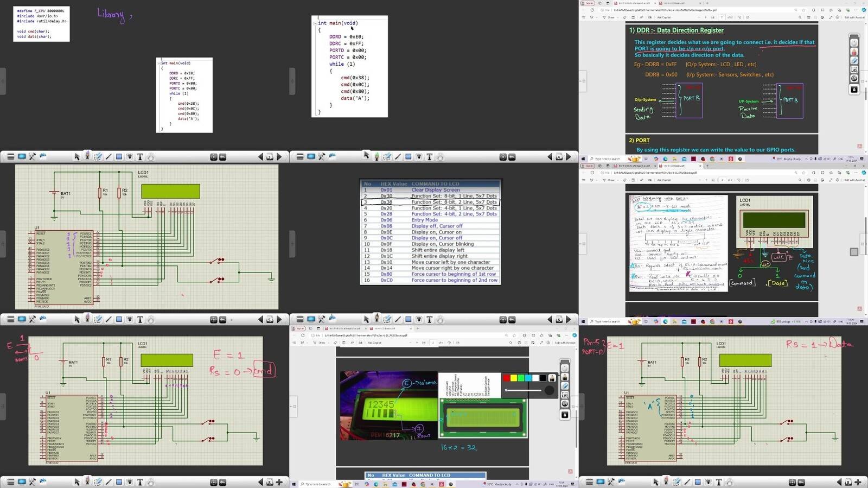The width and height of the screenshot is (868, 488).
Task: Open Start menu in the DDR slide window taskbar
Action: [583, 159]
